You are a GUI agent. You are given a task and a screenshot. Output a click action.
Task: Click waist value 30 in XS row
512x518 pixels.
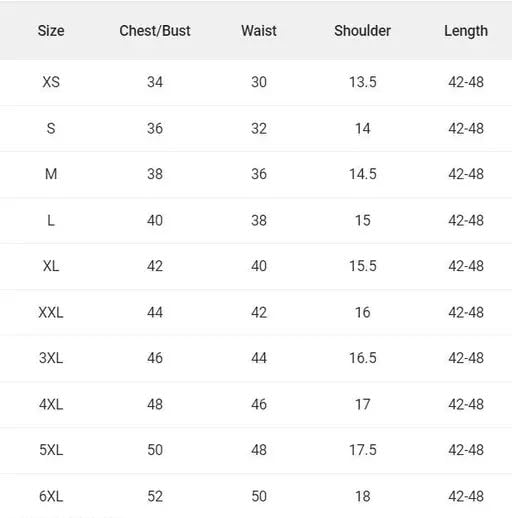click(x=259, y=82)
